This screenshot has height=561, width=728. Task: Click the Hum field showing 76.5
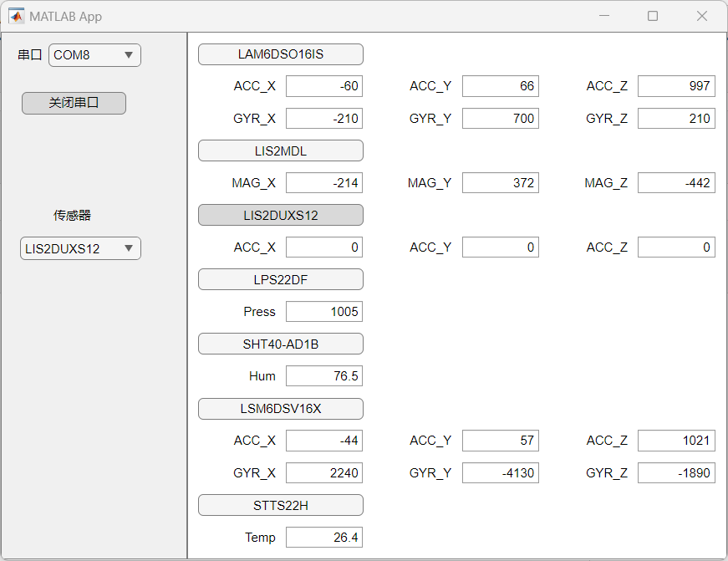point(324,375)
